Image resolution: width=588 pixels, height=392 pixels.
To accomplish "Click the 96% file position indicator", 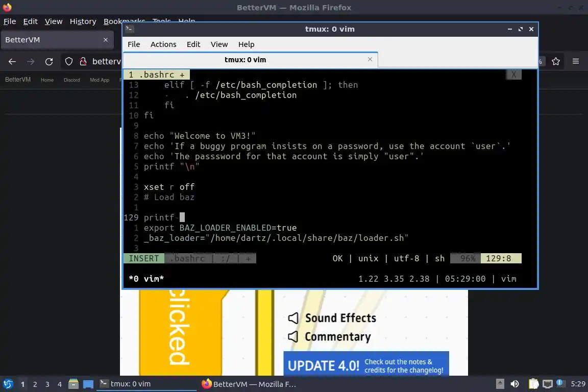I will [x=465, y=258].
